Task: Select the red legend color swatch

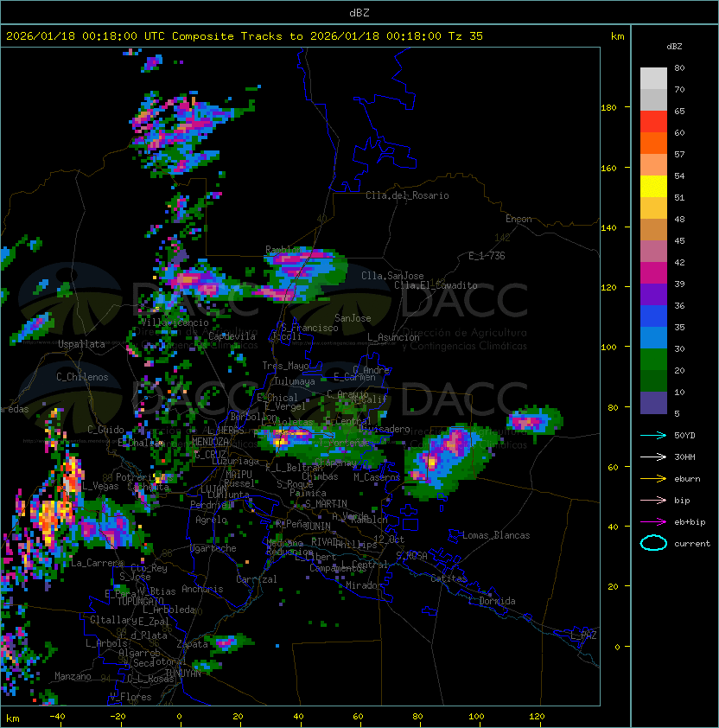Action: click(653, 122)
